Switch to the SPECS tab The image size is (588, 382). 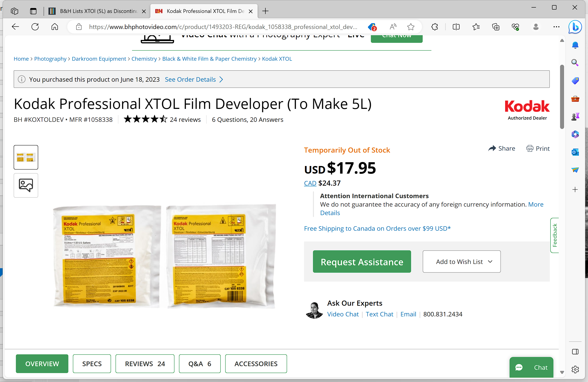92,364
